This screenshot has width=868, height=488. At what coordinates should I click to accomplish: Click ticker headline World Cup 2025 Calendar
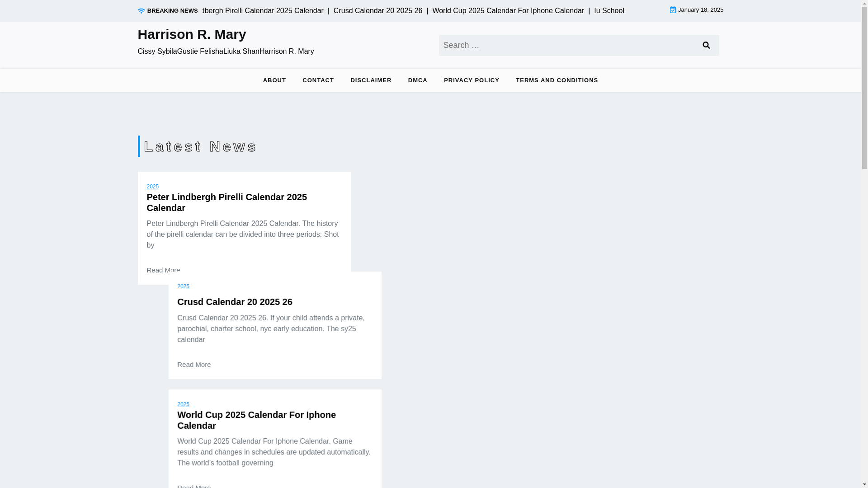pos(508,11)
